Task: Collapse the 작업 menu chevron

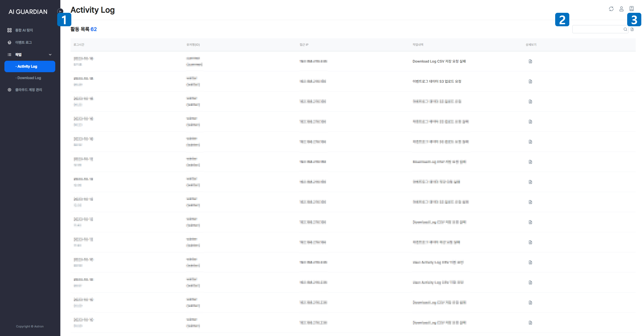Action: pos(50,55)
